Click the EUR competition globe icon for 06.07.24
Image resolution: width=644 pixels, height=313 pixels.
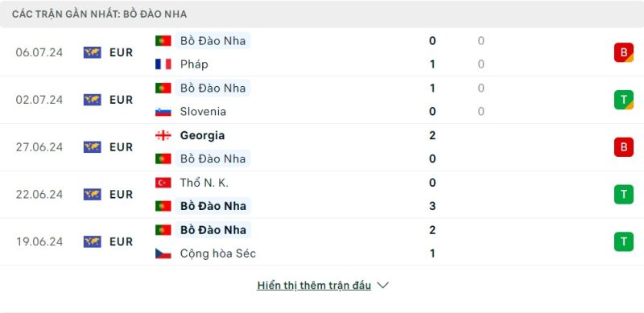point(93,52)
